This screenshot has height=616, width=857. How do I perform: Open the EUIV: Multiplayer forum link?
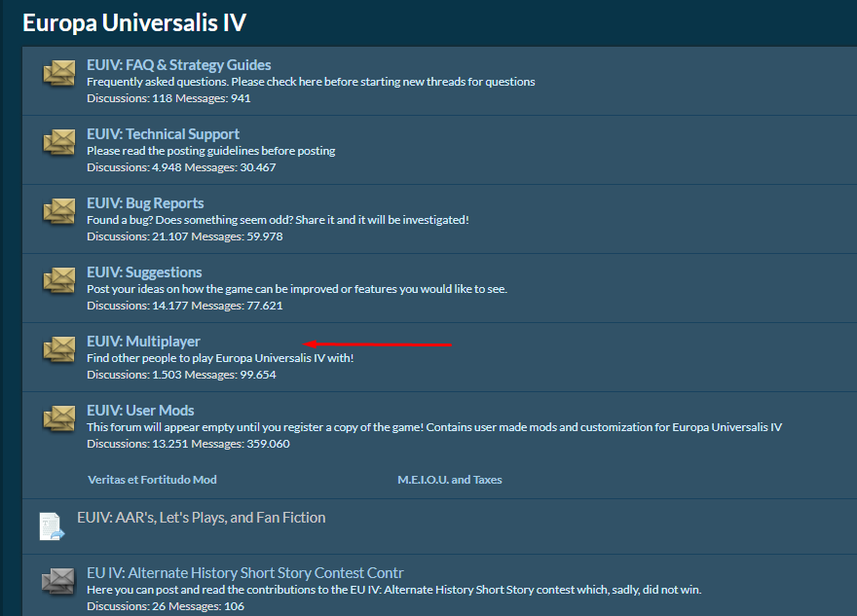click(x=143, y=342)
